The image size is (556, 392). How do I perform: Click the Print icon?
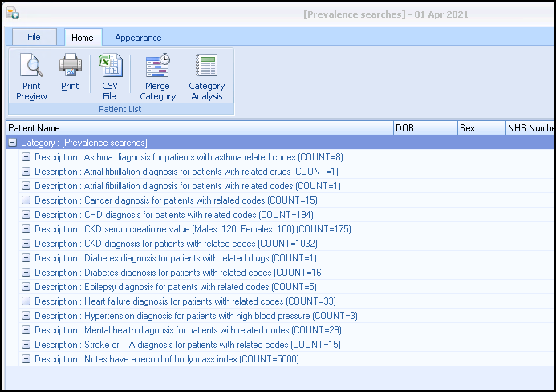pyautogui.click(x=70, y=73)
